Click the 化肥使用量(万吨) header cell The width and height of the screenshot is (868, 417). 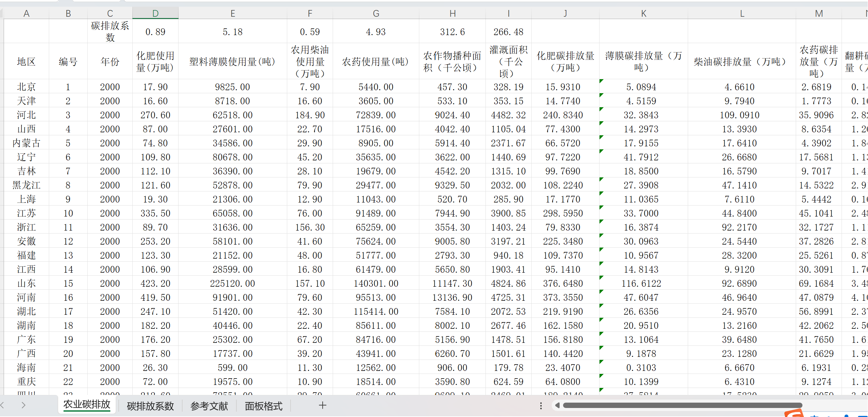click(x=155, y=61)
